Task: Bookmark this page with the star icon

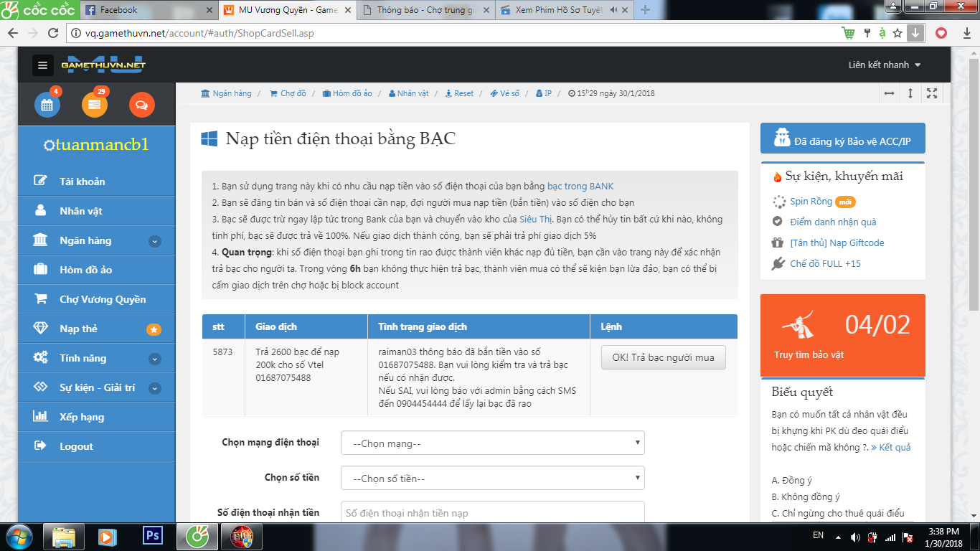Action: (897, 33)
